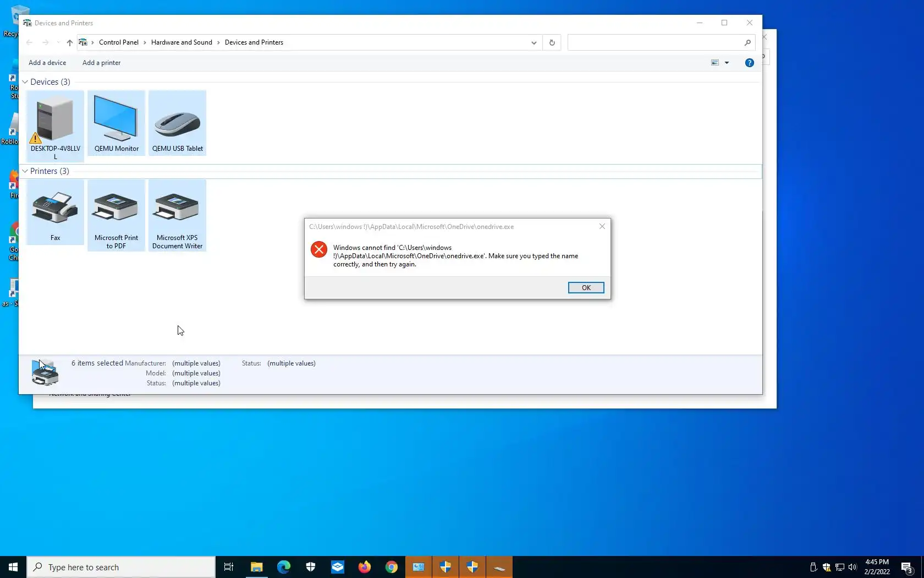Launch Google Chrome from the taskbar
Viewport: 924px width, 578px height.
click(392, 567)
